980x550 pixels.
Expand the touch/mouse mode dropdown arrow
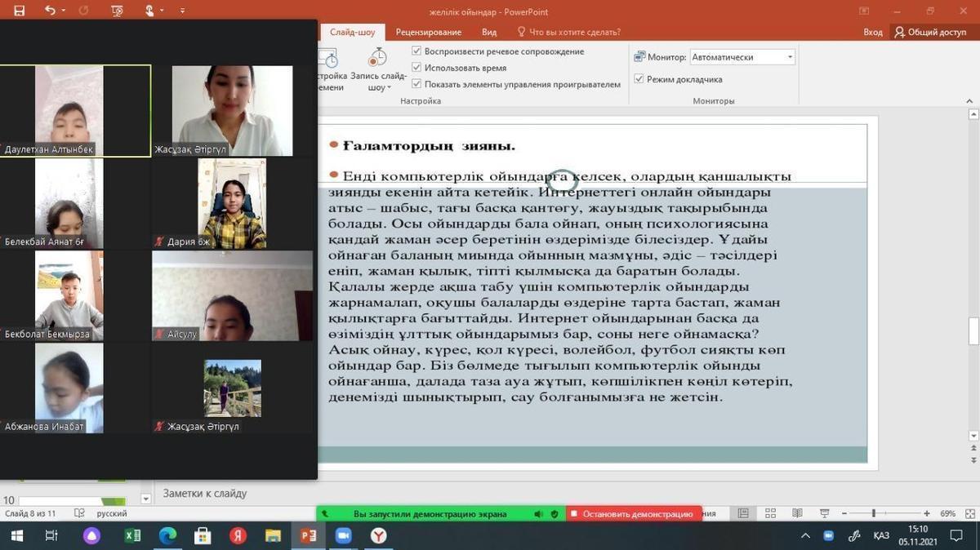pyautogui.click(x=163, y=11)
